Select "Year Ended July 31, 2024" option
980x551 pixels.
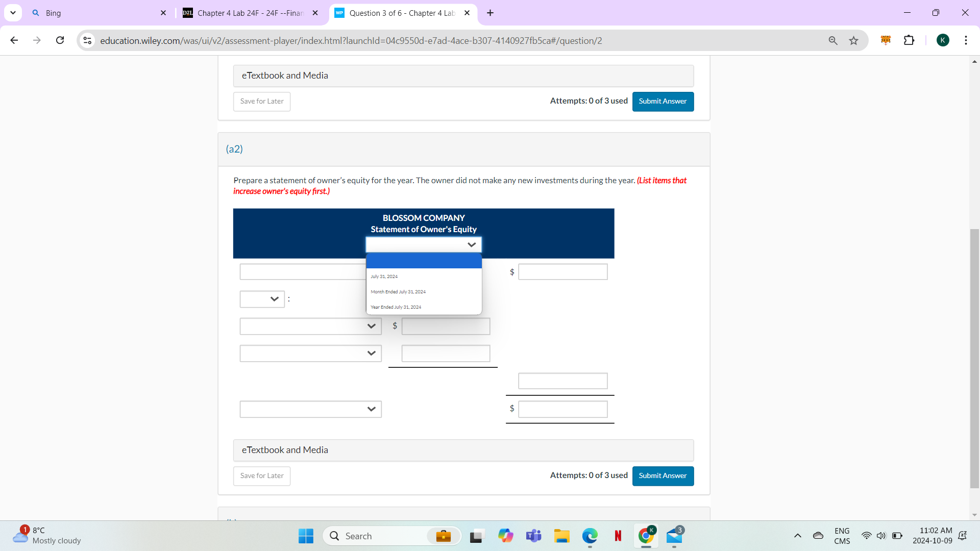396,307
